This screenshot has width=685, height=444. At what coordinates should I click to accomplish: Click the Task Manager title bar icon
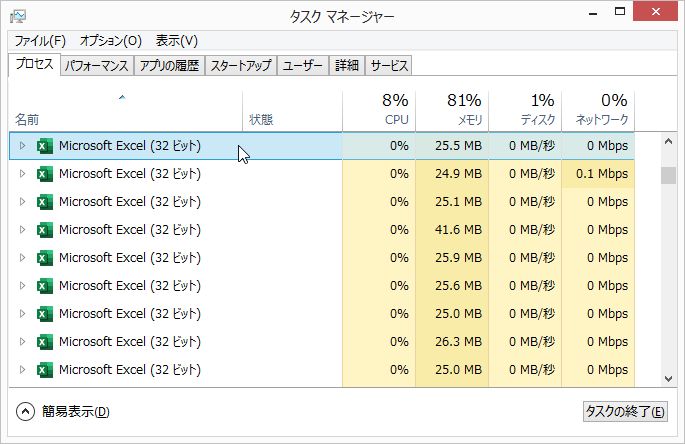18,17
